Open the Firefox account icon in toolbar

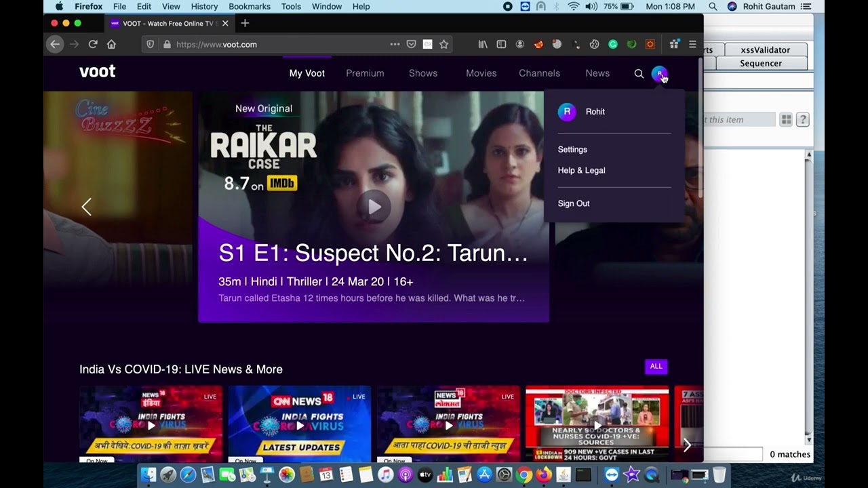[520, 44]
